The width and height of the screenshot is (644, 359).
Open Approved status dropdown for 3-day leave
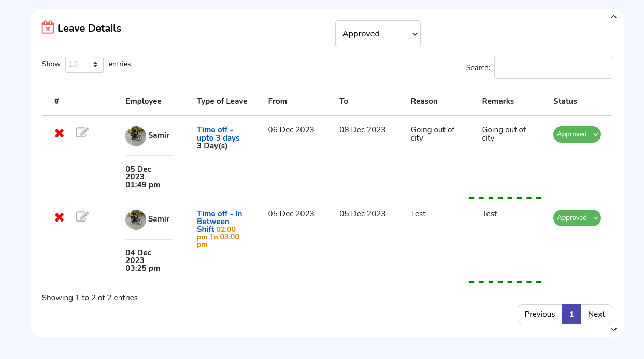(x=577, y=134)
